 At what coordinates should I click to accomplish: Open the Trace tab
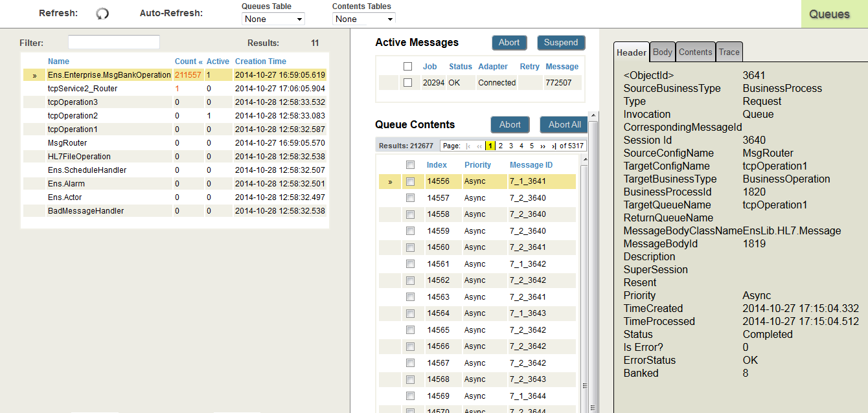coord(729,52)
